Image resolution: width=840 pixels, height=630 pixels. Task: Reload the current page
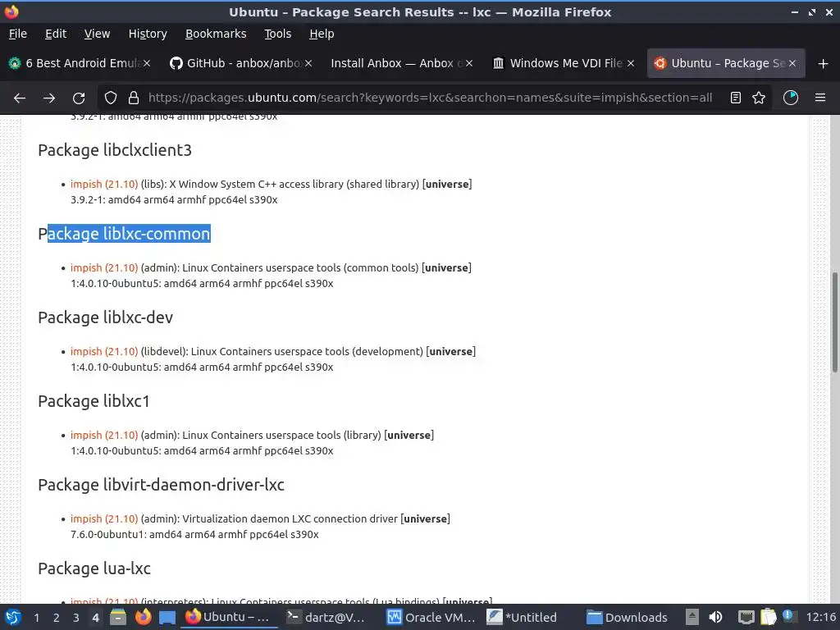(79, 98)
